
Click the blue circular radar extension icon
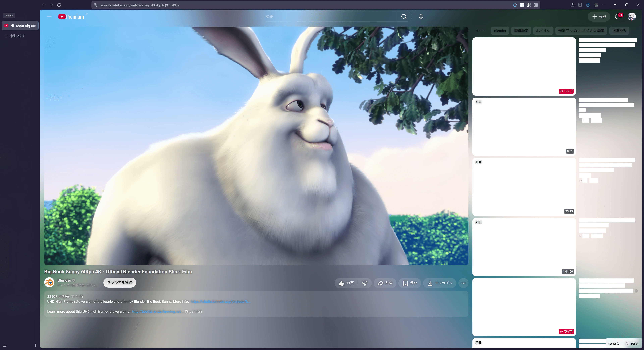(x=588, y=5)
